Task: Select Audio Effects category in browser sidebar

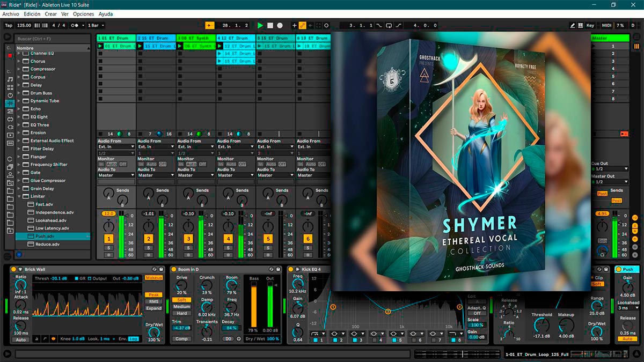Action: [x=10, y=103]
